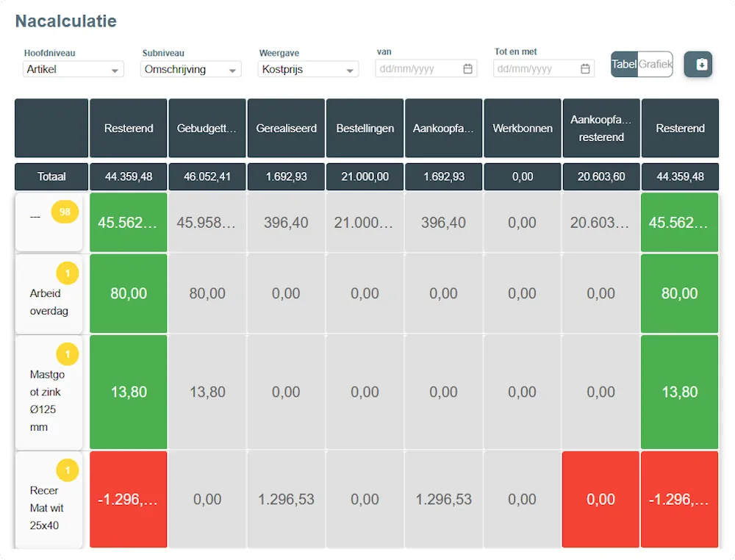Image resolution: width=735 pixels, height=560 pixels.
Task: Focus the van date input
Action: pyautogui.click(x=426, y=69)
